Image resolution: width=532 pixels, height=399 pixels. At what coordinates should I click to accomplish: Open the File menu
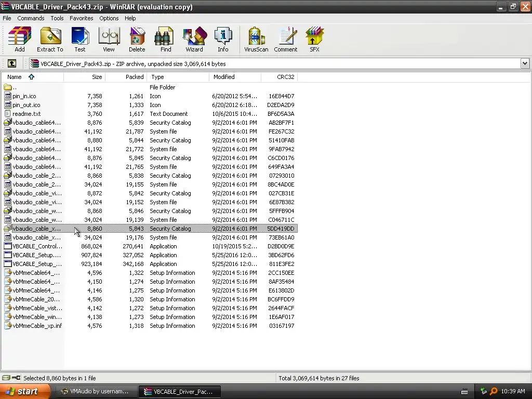(7, 18)
